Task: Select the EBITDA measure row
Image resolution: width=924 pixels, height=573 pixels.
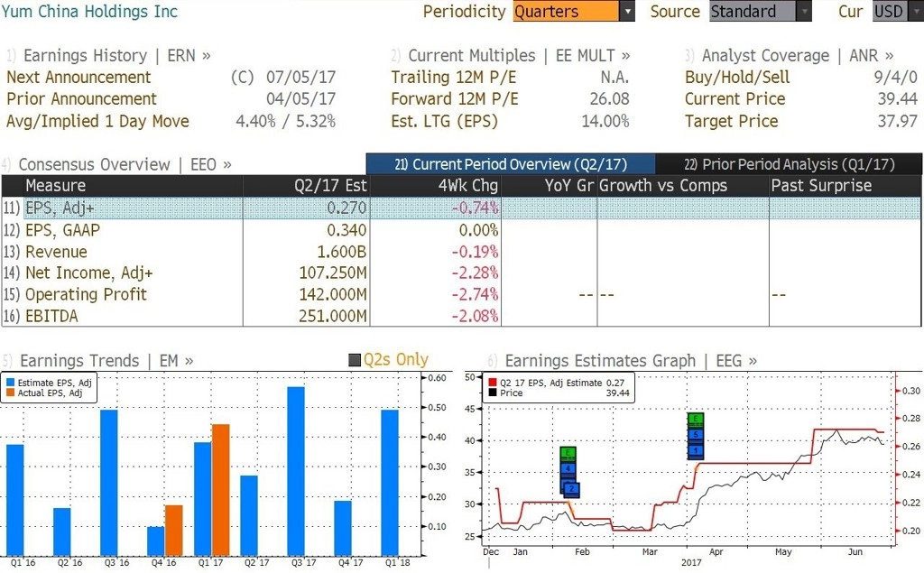Action: click(x=461, y=316)
